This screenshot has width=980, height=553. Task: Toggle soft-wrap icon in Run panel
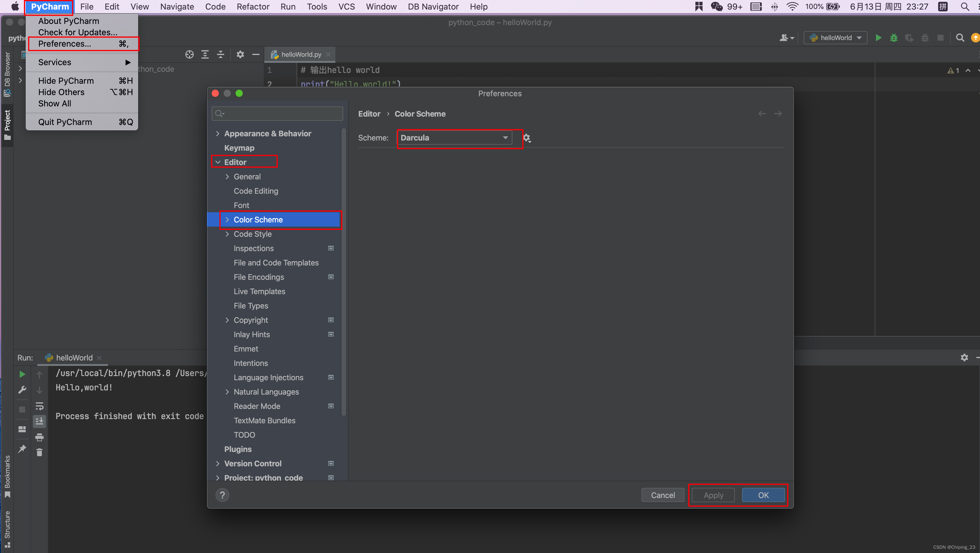pos(39,406)
